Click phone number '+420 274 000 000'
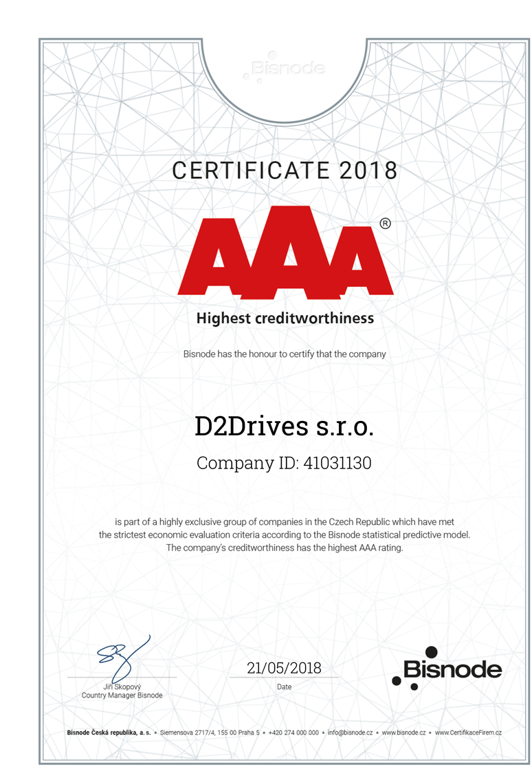 click(x=293, y=733)
